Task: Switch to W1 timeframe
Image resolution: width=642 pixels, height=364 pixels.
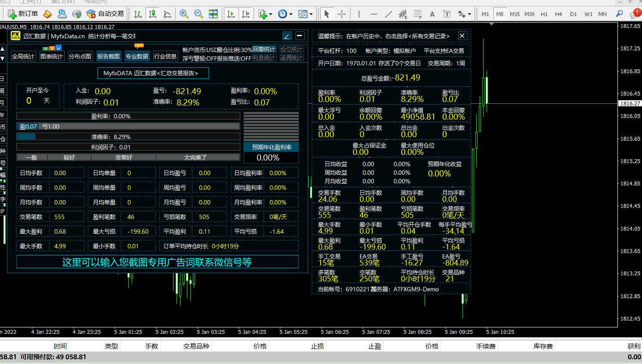Action: pos(588,14)
